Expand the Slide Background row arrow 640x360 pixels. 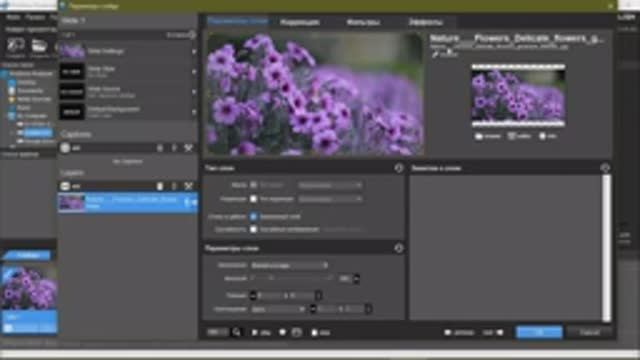(x=194, y=111)
